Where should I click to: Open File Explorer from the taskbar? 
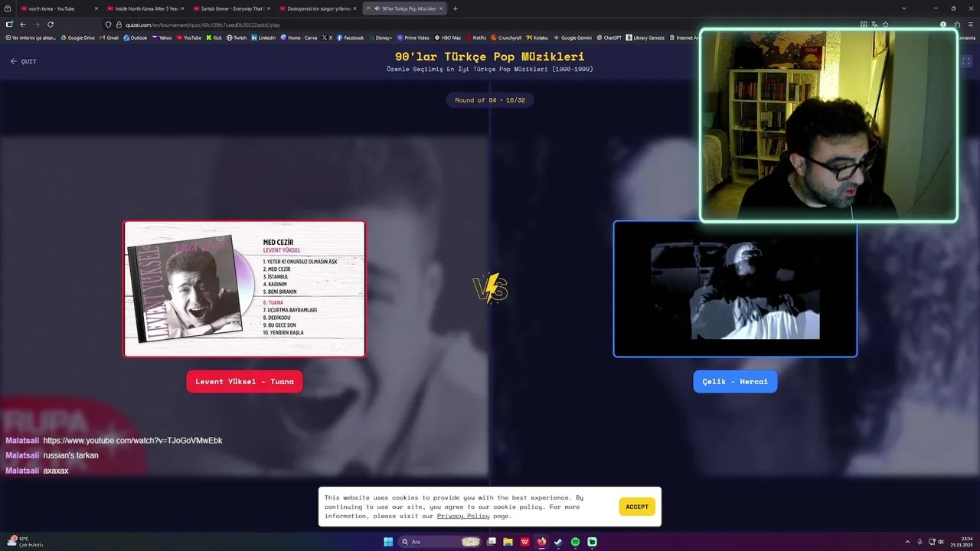pyautogui.click(x=508, y=542)
